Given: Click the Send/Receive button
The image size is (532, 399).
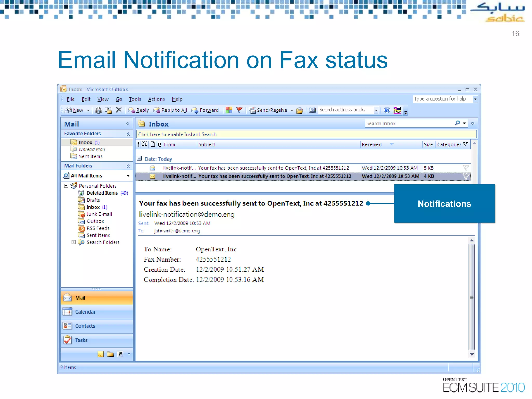Looking at the screenshot, I should click(269, 110).
